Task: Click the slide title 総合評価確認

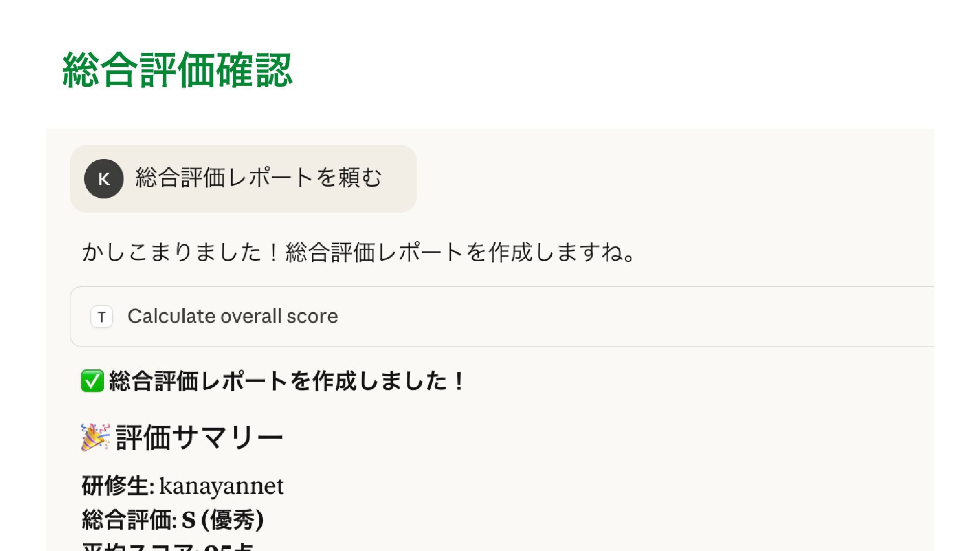Action: point(177,70)
